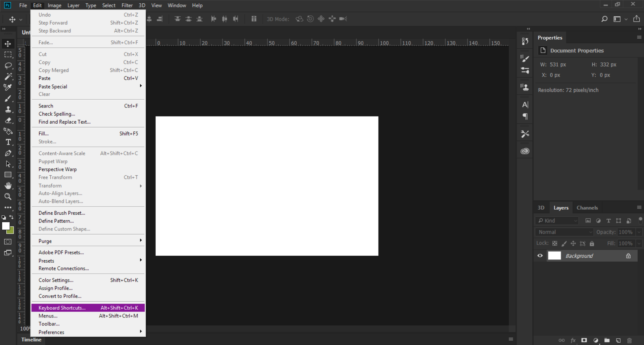Toggle filter for shape layers
Screen dimensions: 644x345
click(618, 221)
